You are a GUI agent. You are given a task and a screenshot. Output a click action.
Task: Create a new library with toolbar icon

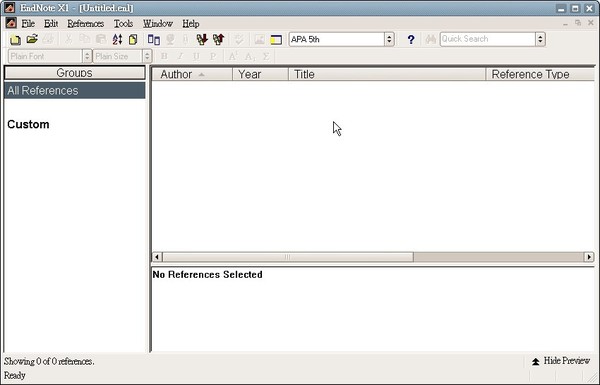point(15,39)
